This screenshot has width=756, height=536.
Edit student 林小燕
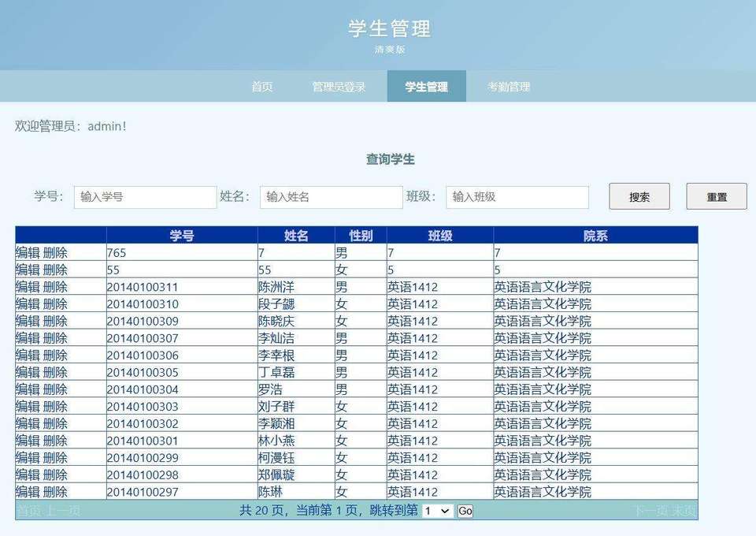(28, 441)
